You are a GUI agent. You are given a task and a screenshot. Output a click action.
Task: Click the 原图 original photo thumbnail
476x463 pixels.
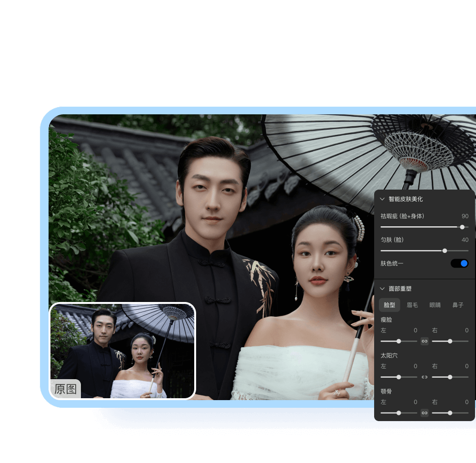(122, 351)
